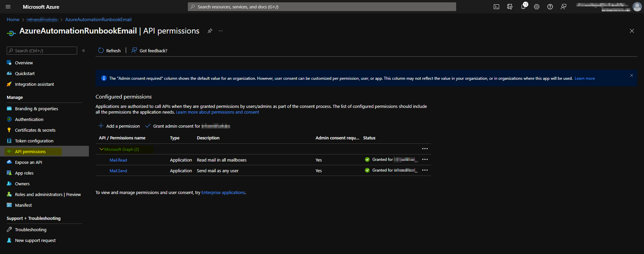The image size is (644, 254).
Task: Open ellipsis menu for Mail.Send row
Action: tap(425, 170)
